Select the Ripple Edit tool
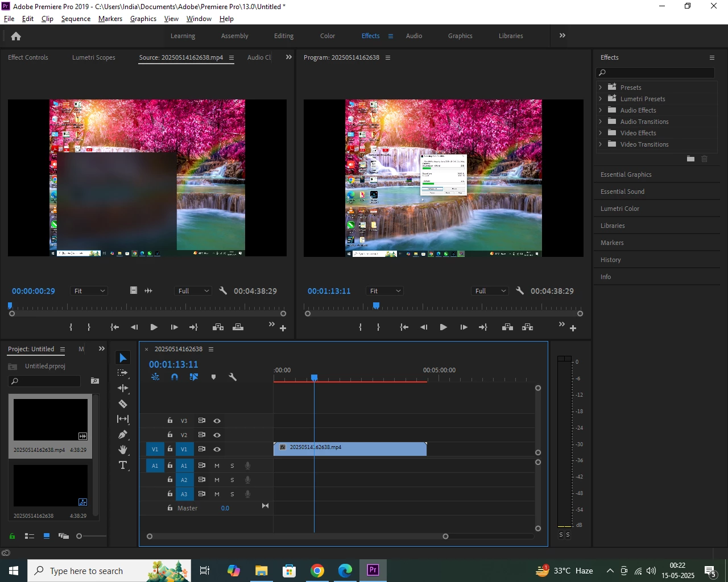The width and height of the screenshot is (728, 582). 123,388
